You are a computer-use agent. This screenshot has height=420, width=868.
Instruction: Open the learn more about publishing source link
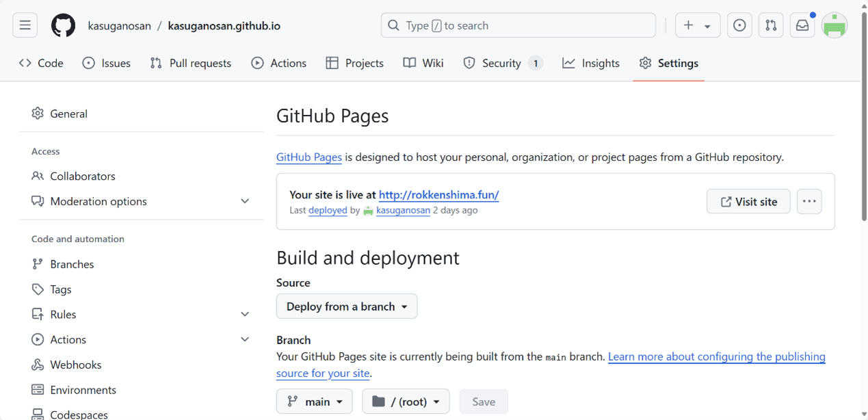[x=551, y=365]
